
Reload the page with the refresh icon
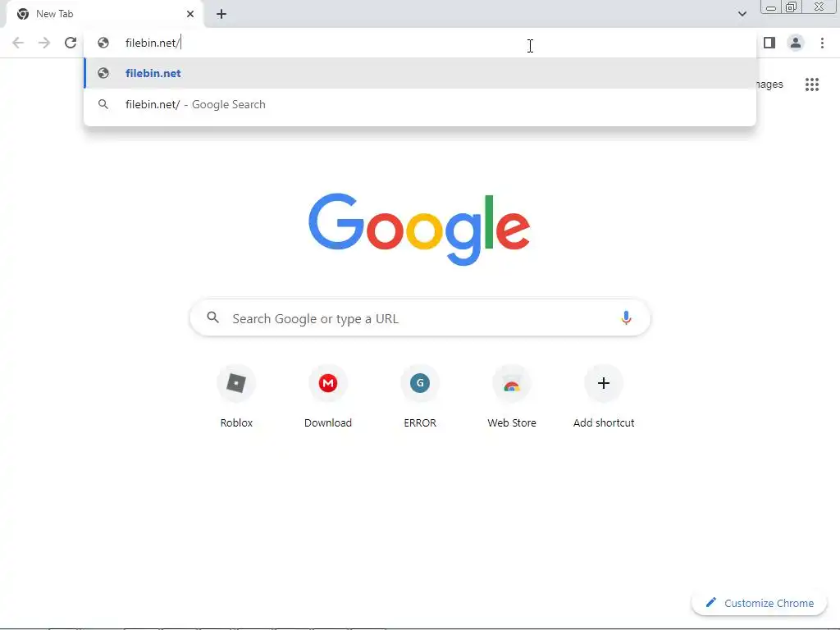(71, 43)
